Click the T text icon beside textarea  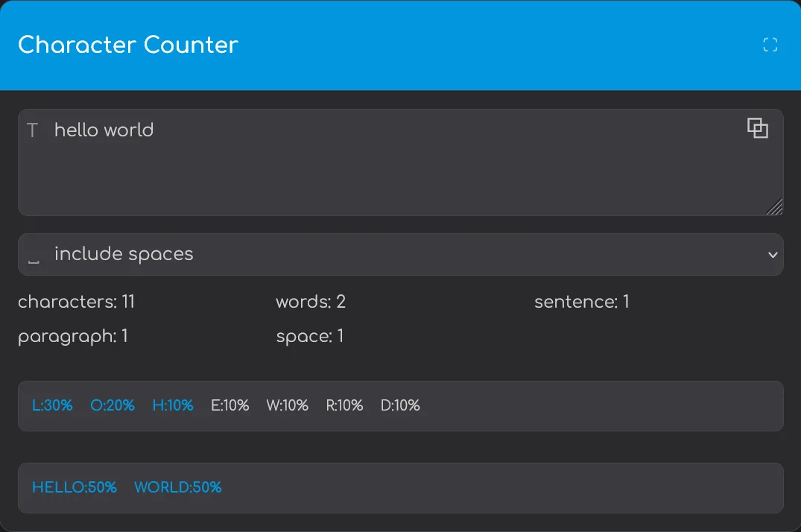[x=32, y=131]
